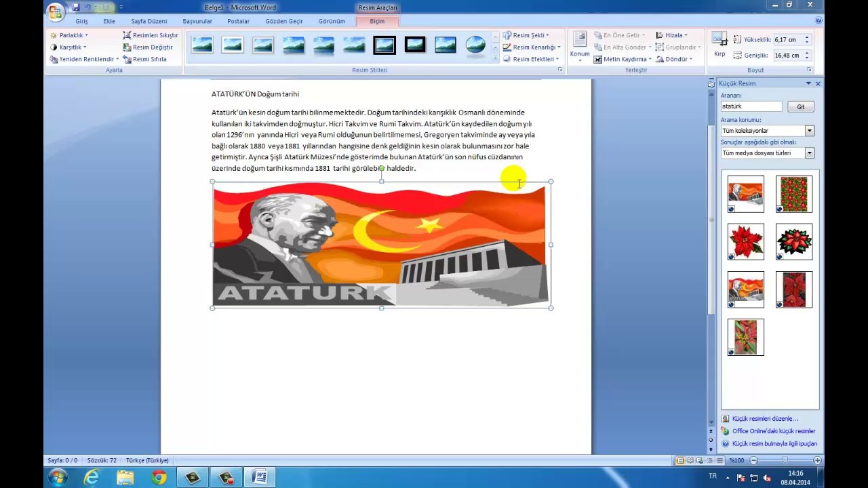Screen dimensions: 868x488
Task: Open Boyut size dialog launcher
Action: tap(810, 70)
